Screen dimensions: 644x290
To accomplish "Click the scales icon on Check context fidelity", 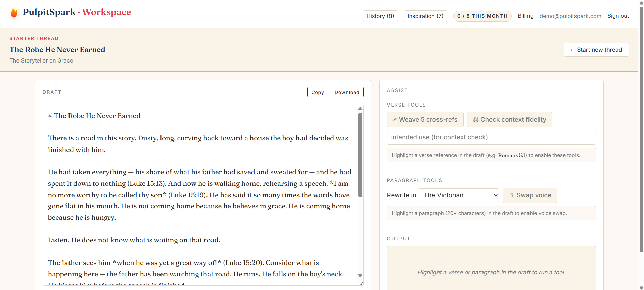I will (476, 120).
